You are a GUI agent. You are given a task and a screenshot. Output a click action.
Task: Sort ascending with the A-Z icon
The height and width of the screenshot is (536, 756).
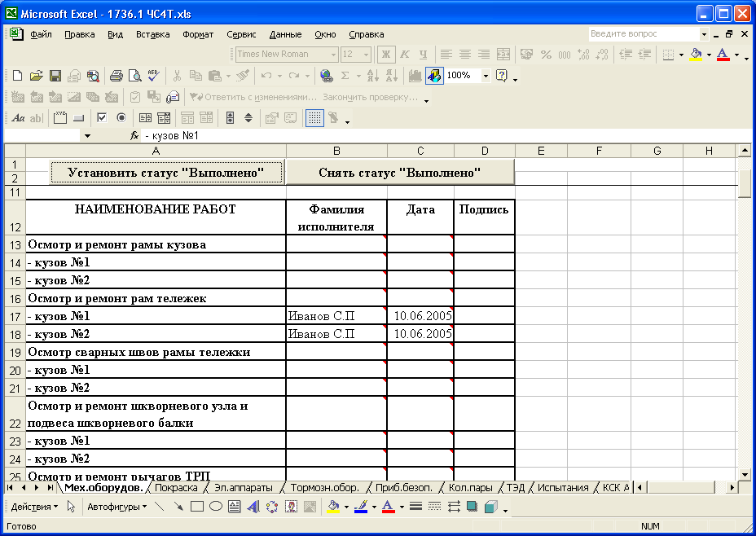[x=372, y=76]
